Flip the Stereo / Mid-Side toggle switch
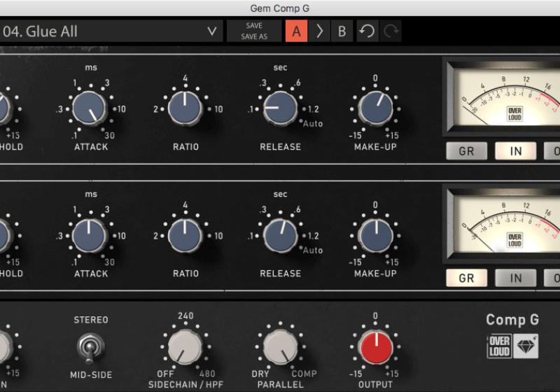This screenshot has height=392, width=560. pyautogui.click(x=91, y=346)
